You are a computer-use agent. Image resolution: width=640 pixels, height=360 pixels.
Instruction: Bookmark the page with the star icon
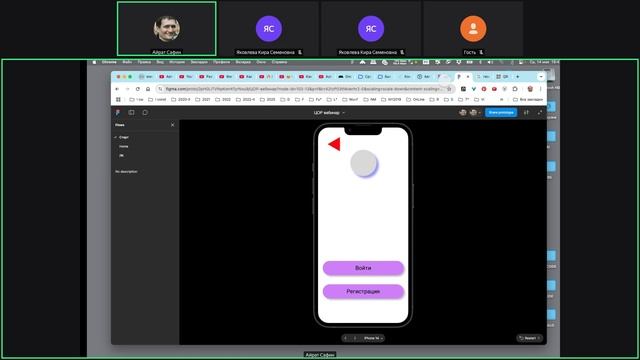coord(449,89)
